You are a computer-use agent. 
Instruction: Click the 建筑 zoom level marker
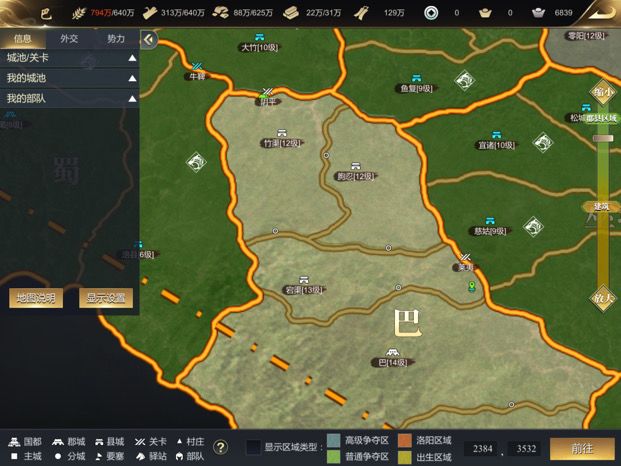coord(601,206)
